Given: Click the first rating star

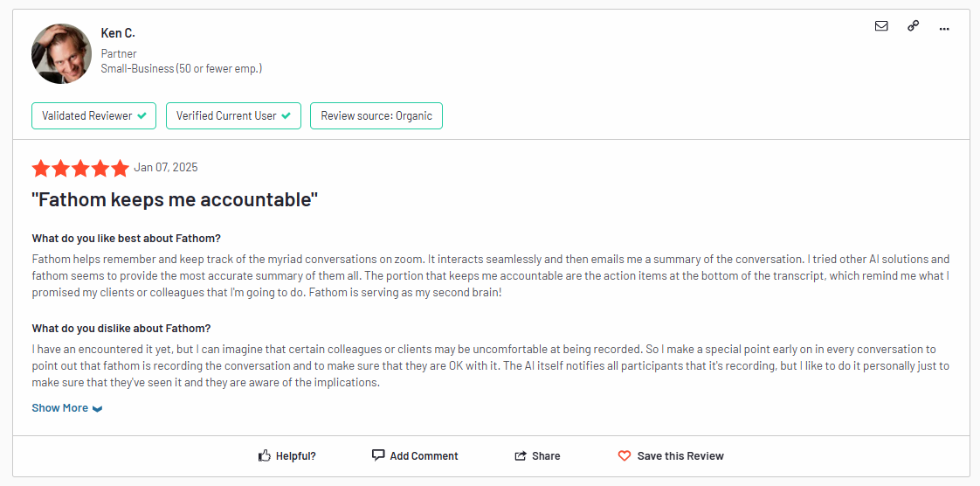Looking at the screenshot, I should tap(41, 168).
